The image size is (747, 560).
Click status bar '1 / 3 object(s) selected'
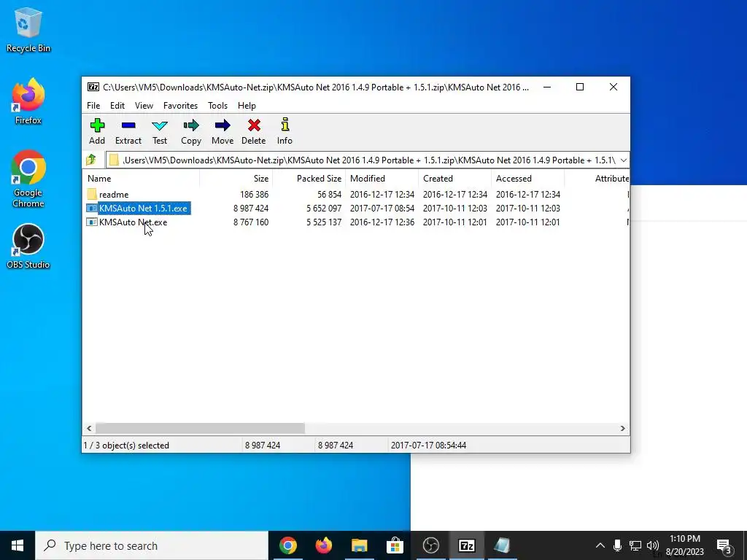(x=126, y=446)
